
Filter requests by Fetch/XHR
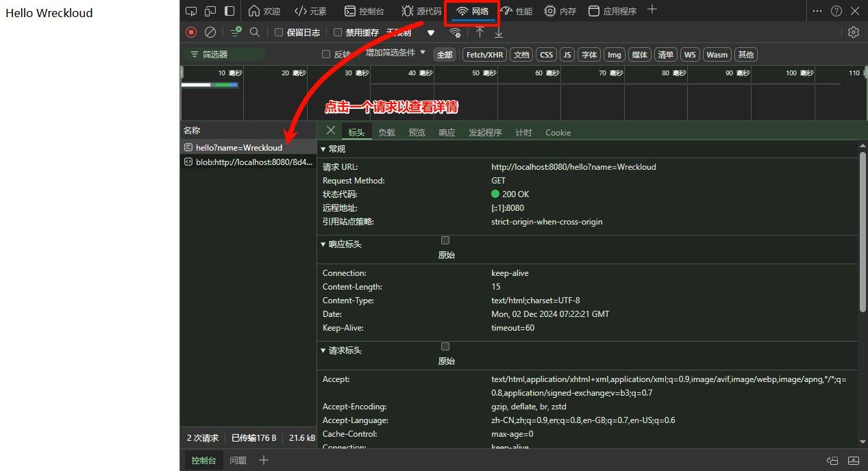coord(484,55)
